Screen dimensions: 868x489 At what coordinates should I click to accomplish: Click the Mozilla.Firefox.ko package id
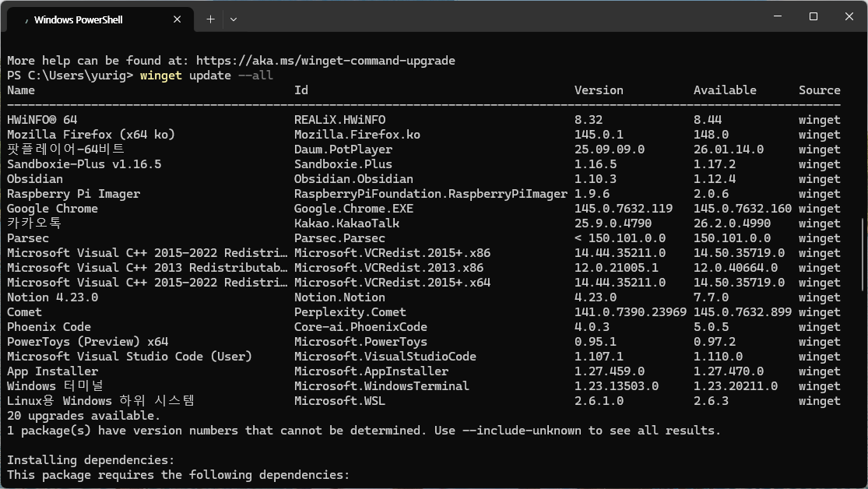pyautogui.click(x=357, y=135)
